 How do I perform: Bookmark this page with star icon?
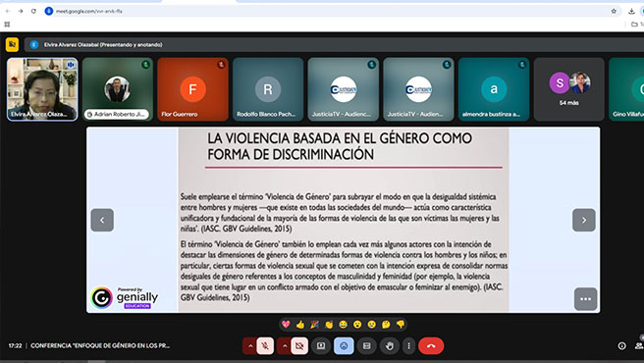[x=614, y=11]
